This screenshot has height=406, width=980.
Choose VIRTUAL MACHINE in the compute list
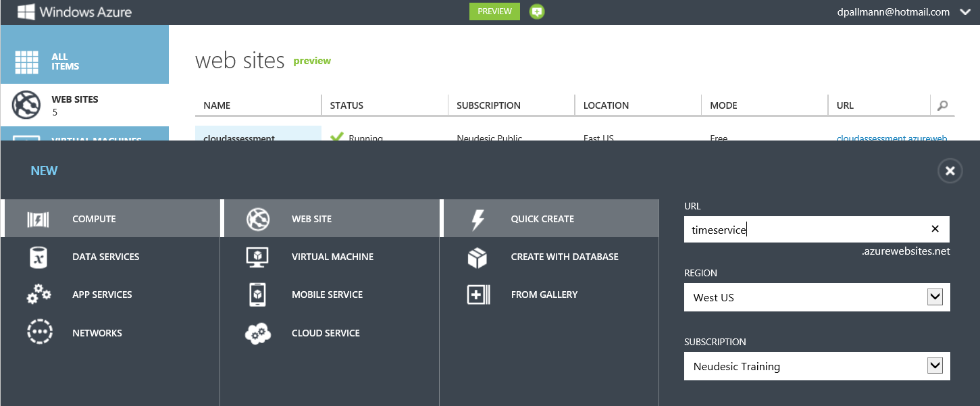(x=330, y=257)
